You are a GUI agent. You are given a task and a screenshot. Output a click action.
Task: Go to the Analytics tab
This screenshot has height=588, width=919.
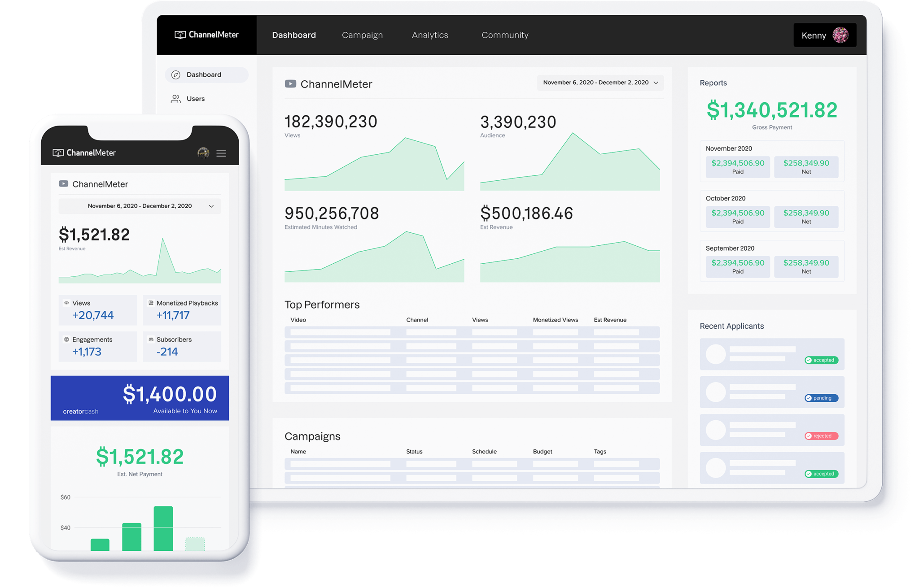tap(430, 35)
